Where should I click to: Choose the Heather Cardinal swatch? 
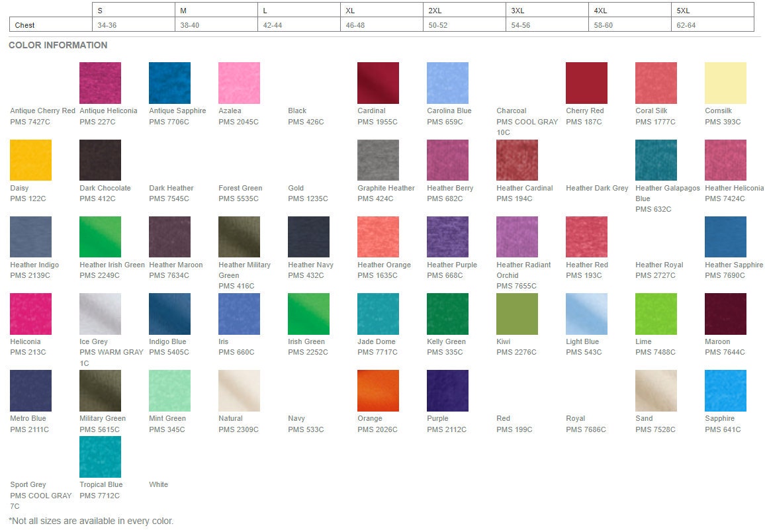coord(517,160)
